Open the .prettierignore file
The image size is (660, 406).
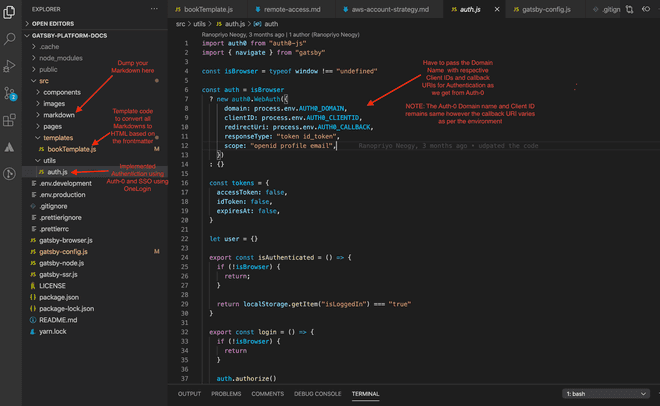(x=60, y=218)
